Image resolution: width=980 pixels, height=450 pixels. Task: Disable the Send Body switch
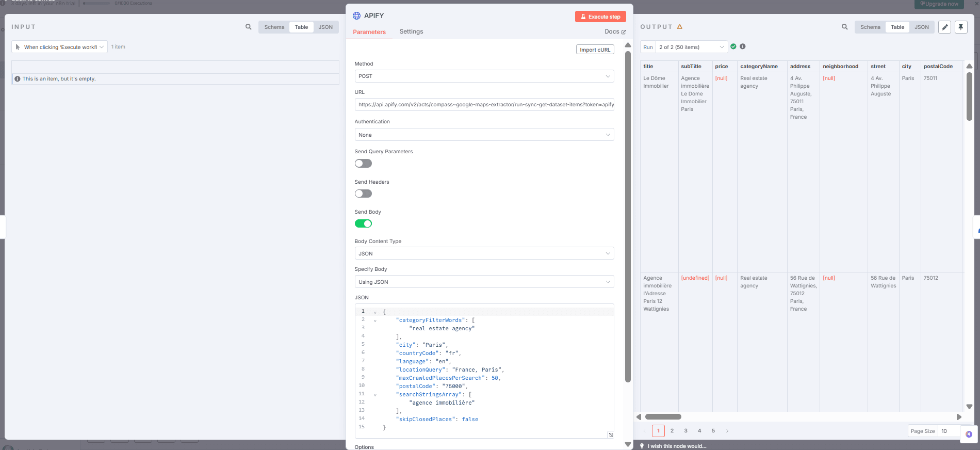pos(363,223)
